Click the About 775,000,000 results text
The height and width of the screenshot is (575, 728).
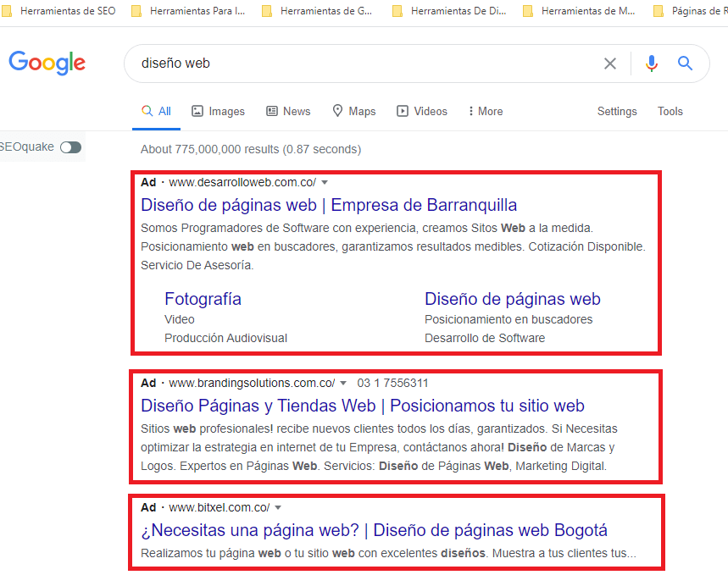251,149
